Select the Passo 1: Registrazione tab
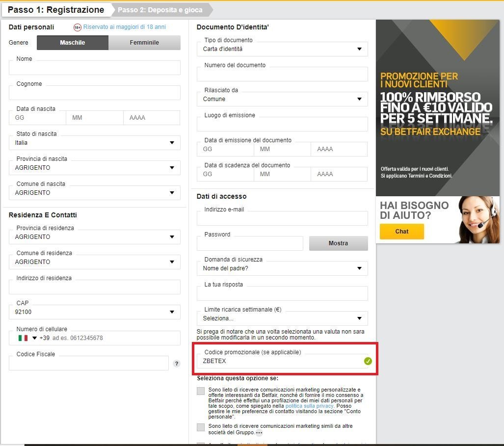Image resolution: width=504 pixels, height=446 pixels. coord(56,10)
